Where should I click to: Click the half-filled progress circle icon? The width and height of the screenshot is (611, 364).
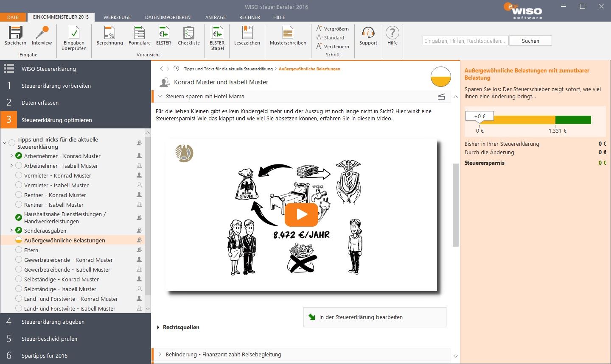(441, 77)
